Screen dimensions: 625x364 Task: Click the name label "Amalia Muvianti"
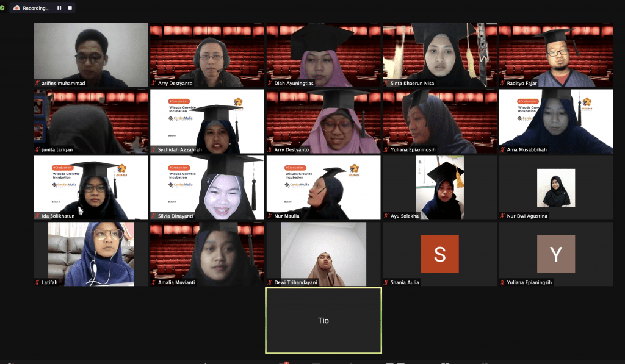(x=176, y=282)
